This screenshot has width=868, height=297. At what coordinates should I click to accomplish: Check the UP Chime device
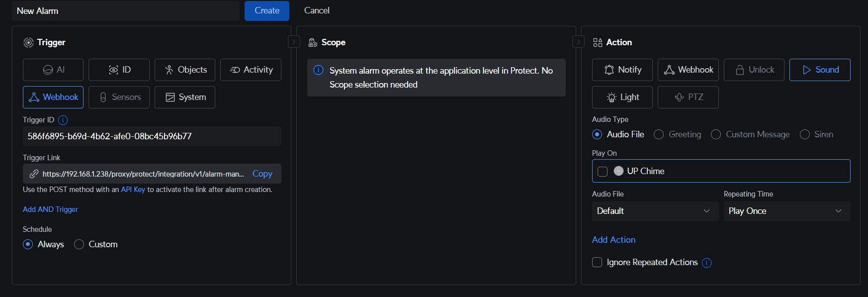click(603, 171)
